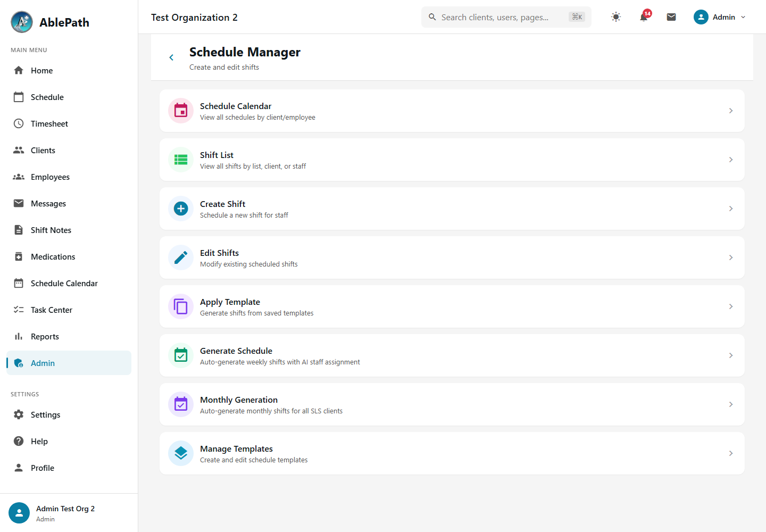Open the Monthly Generation card title
This screenshot has width=766, height=532.
pos(239,400)
